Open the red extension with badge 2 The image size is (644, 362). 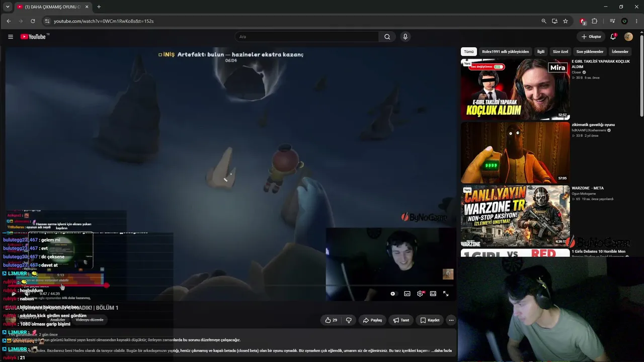click(x=583, y=21)
